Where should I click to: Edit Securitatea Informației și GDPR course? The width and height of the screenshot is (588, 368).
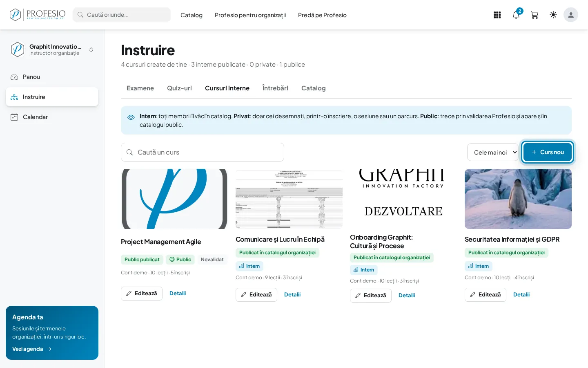pyautogui.click(x=486, y=295)
